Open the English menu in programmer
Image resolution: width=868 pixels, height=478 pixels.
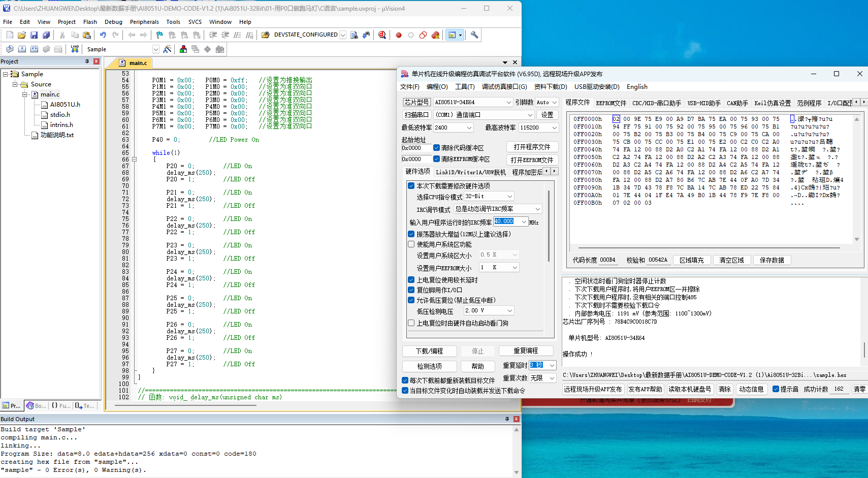[x=637, y=87]
